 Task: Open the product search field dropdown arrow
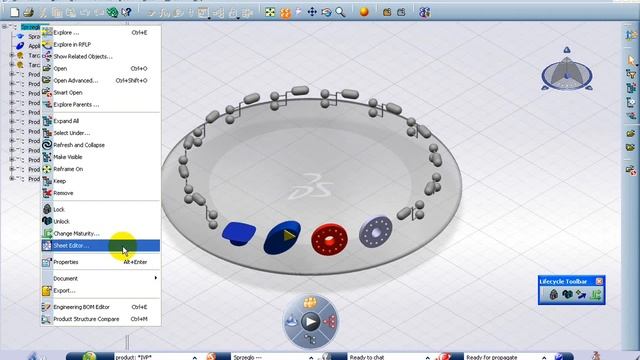[x=194, y=358]
